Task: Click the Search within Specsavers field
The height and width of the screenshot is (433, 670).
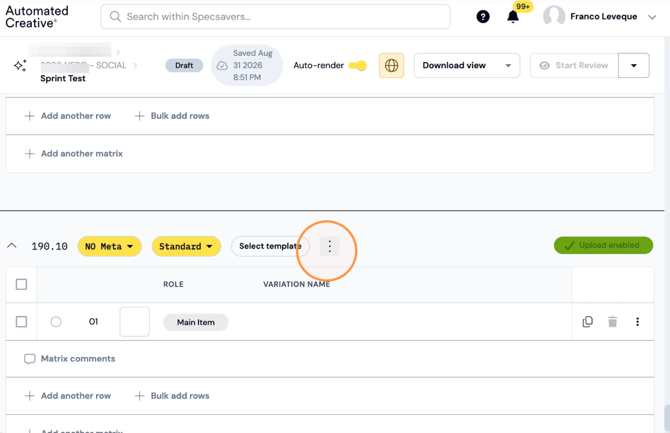Action: tap(276, 17)
